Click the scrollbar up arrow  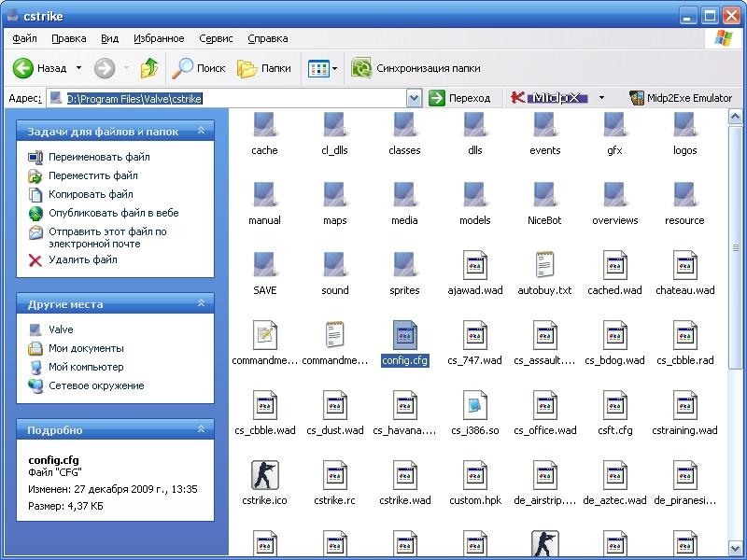tap(735, 116)
